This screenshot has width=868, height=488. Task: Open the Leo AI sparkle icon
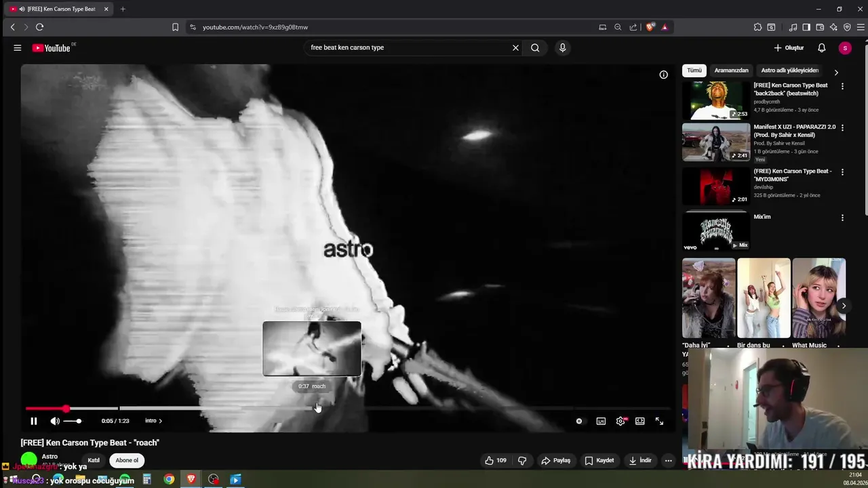[x=833, y=27]
